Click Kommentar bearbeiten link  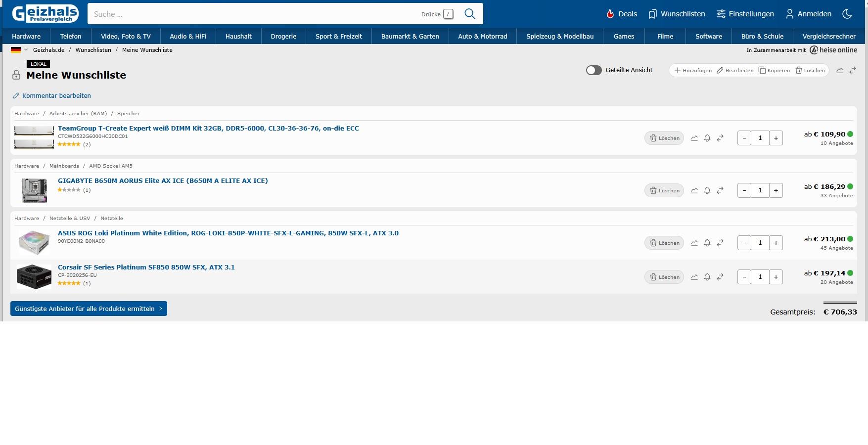tap(52, 95)
